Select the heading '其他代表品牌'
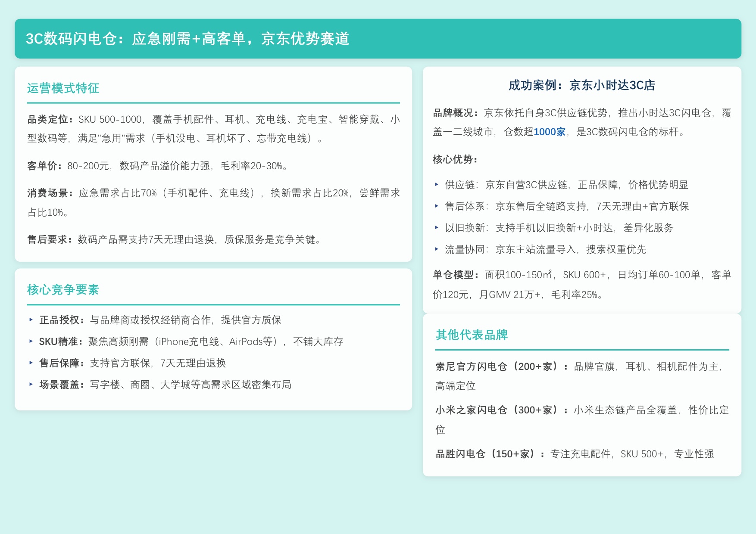The width and height of the screenshot is (756, 534). coord(472,335)
